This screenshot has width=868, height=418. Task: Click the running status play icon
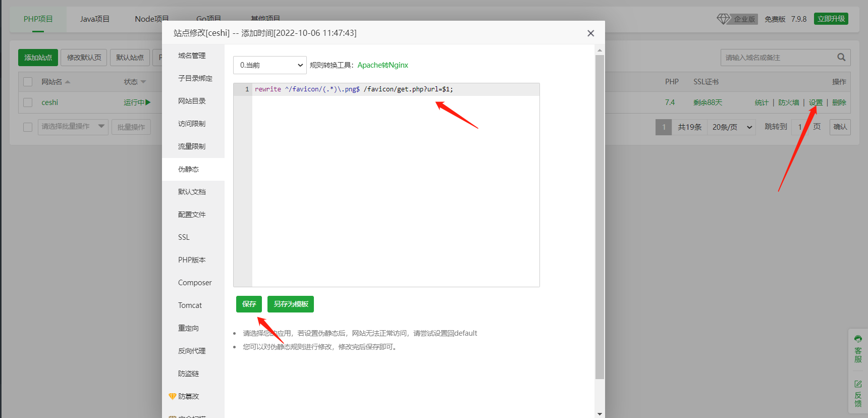pos(148,102)
